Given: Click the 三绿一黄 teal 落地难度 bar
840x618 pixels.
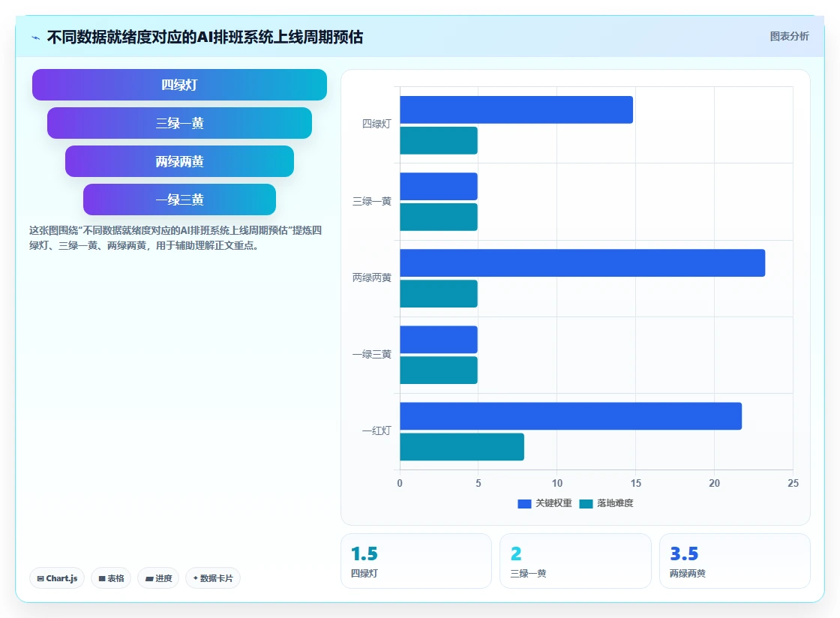Looking at the screenshot, I should click(439, 217).
